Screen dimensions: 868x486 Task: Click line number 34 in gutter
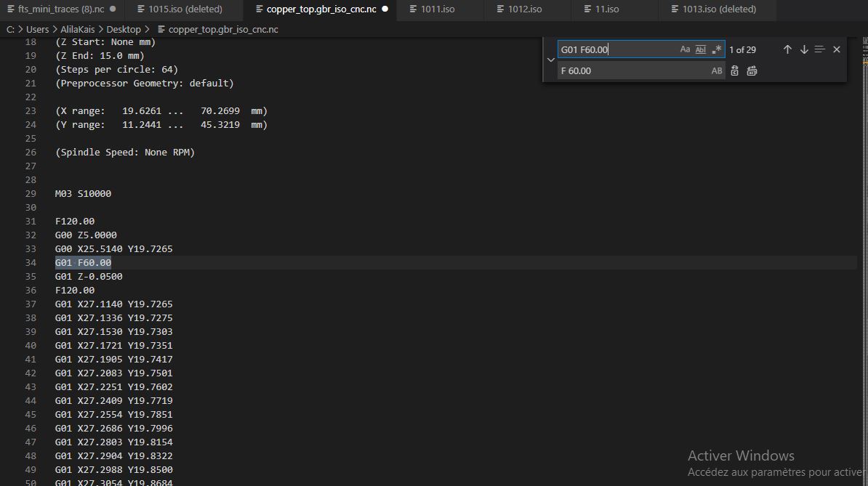tap(31, 263)
